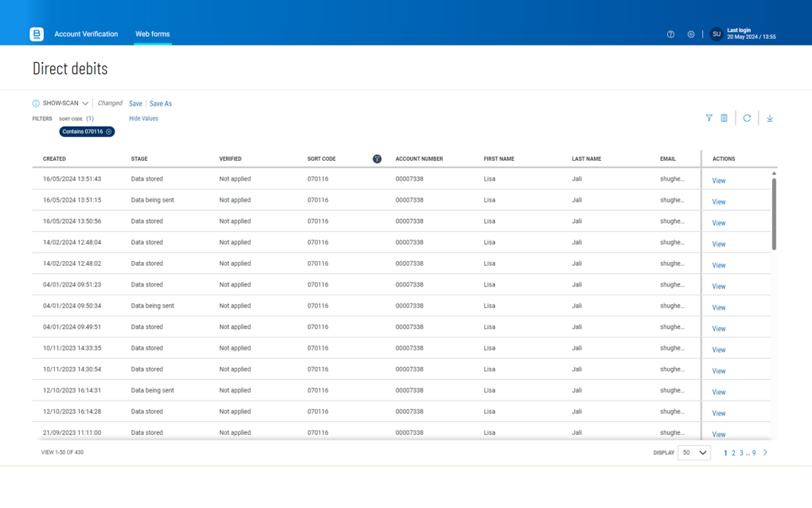Screen dimensions: 812x508
Task: Download the table data
Action: [770, 118]
